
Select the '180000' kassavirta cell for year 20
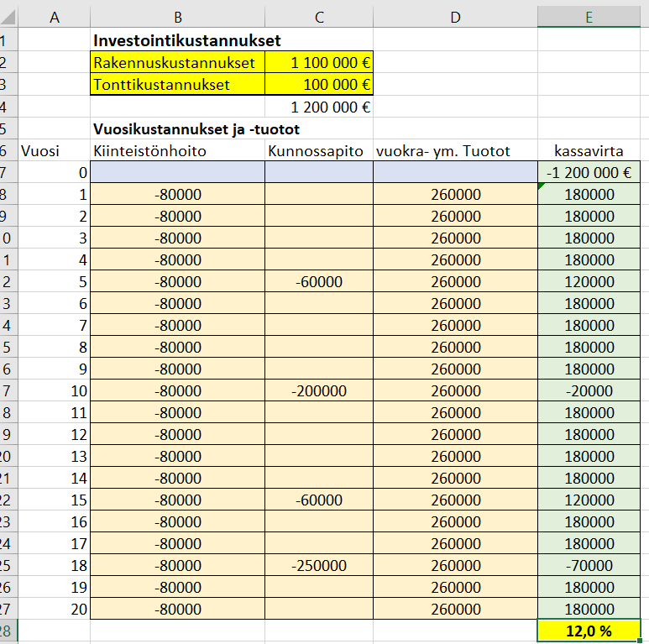[x=589, y=609]
